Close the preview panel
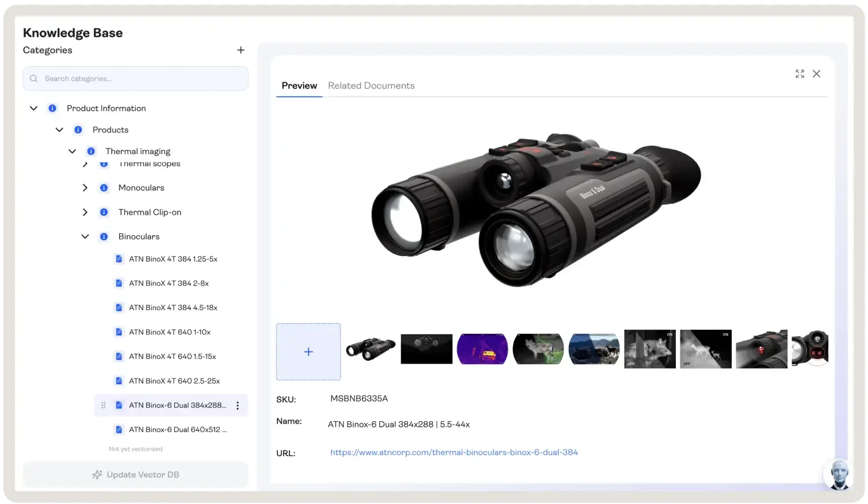This screenshot has width=868, height=504. pos(816,74)
